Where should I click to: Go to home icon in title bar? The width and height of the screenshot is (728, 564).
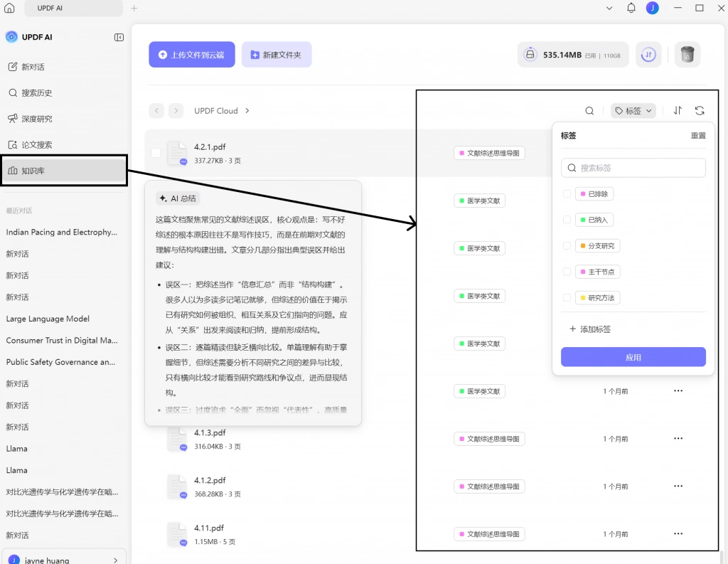pyautogui.click(x=9, y=8)
